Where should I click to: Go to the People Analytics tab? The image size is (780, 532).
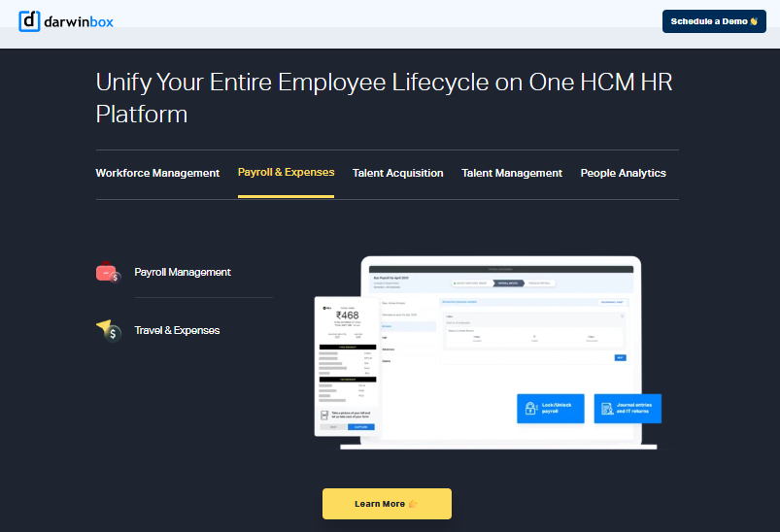click(624, 173)
